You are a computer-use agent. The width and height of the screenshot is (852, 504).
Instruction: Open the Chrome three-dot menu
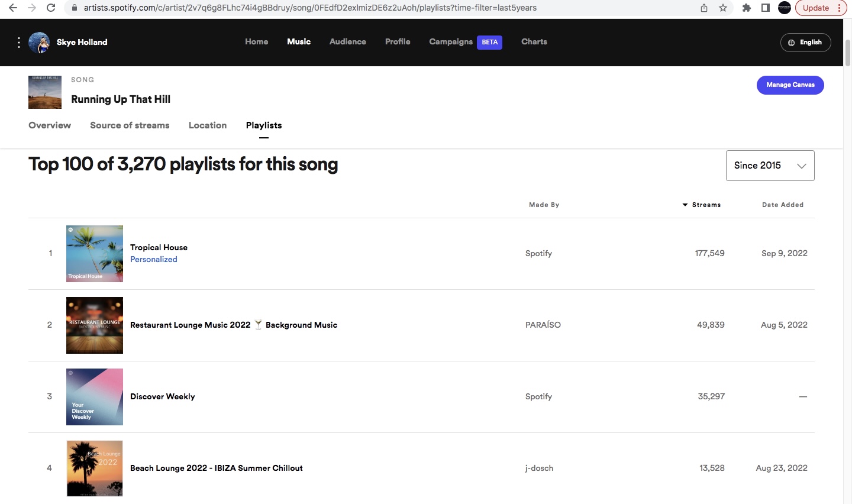[840, 8]
